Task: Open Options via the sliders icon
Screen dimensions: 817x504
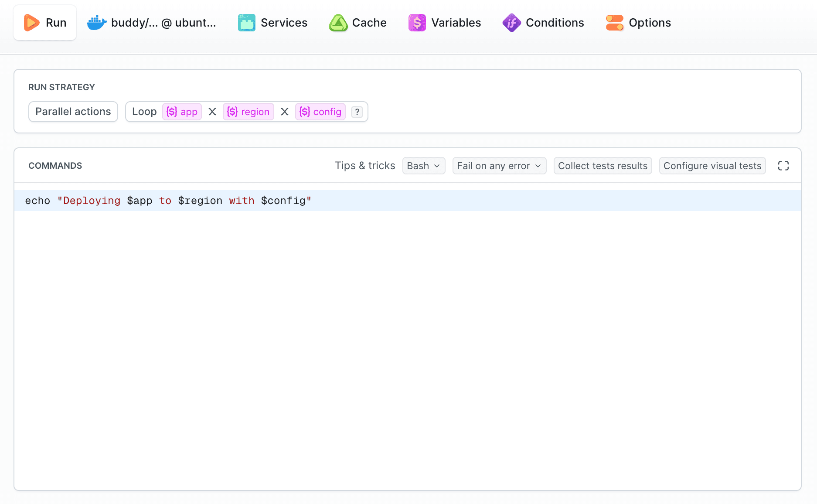Action: pos(614,22)
